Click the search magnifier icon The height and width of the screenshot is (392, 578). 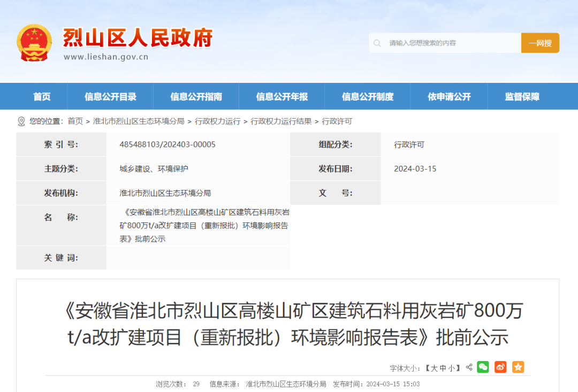(x=377, y=43)
